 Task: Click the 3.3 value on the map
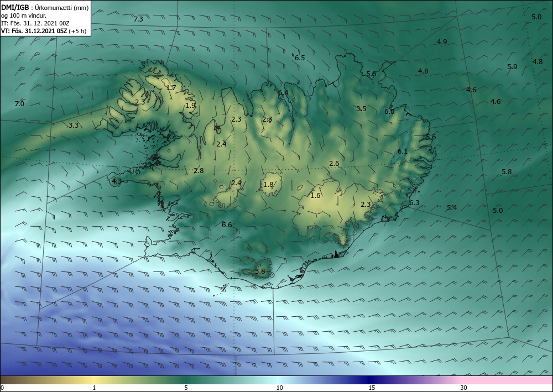pyautogui.click(x=74, y=125)
